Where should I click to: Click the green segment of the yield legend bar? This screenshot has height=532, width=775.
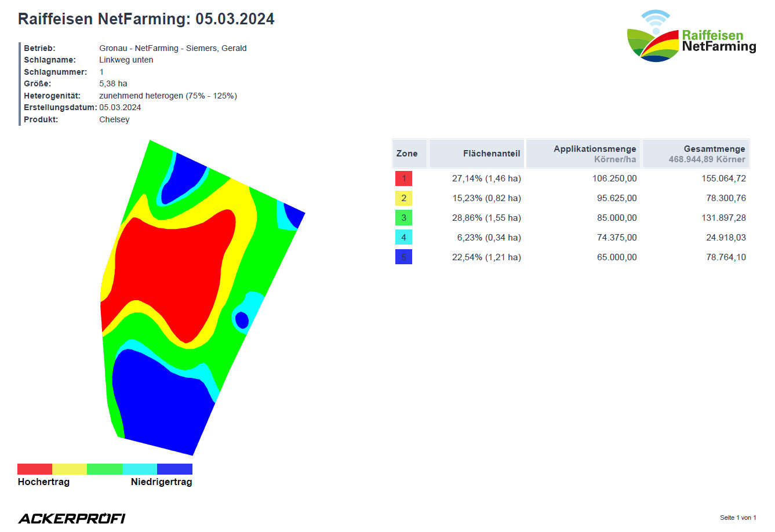point(105,469)
